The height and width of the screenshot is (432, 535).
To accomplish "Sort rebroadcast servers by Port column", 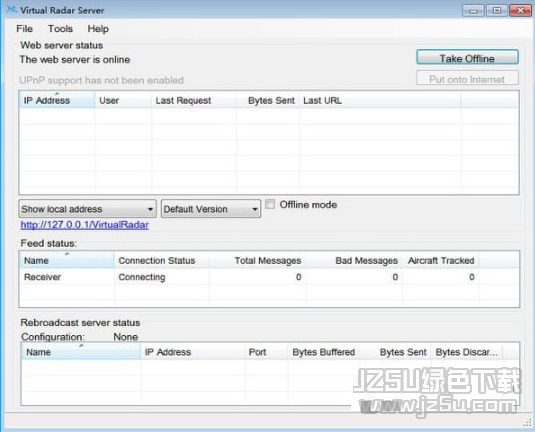I will pyautogui.click(x=266, y=352).
